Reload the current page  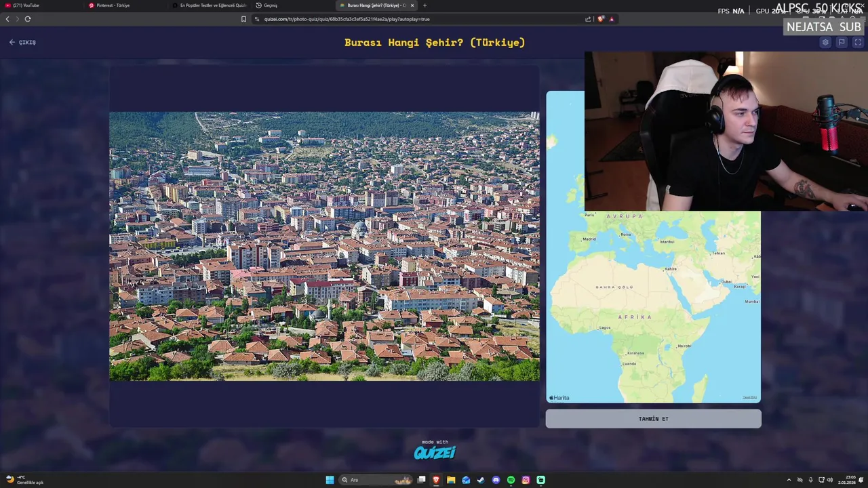pos(28,19)
